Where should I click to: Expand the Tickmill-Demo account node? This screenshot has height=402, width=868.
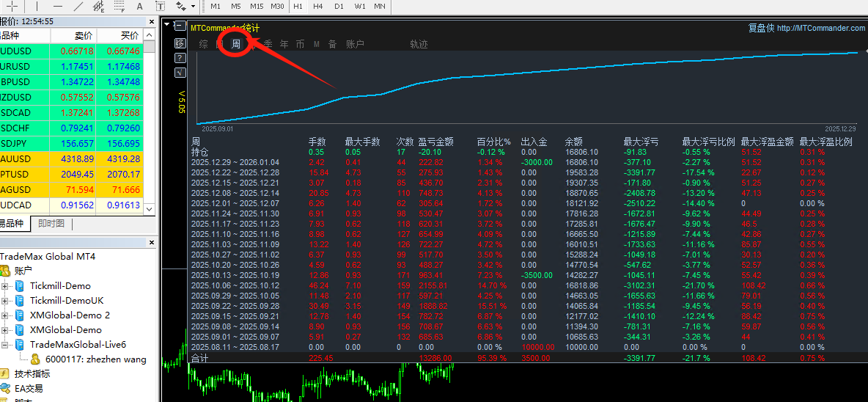5,286
